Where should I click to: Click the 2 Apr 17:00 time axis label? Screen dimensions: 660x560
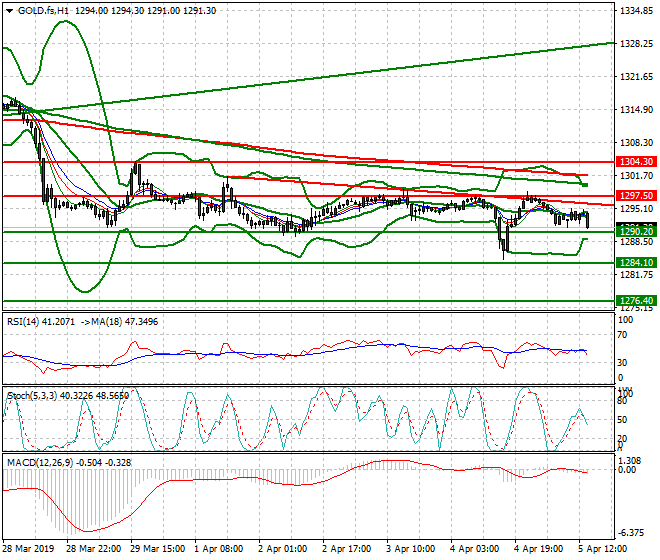coord(346,549)
